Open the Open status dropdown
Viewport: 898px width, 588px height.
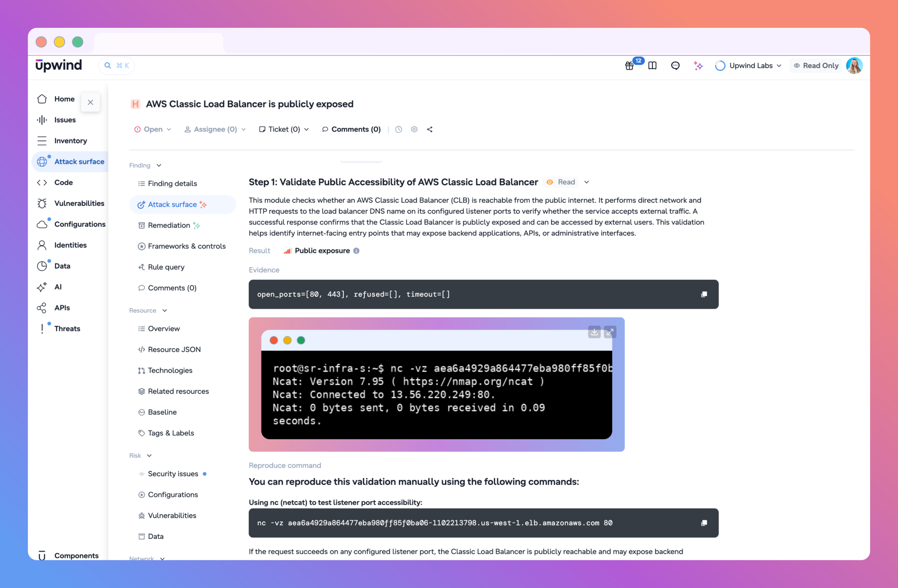(x=153, y=129)
